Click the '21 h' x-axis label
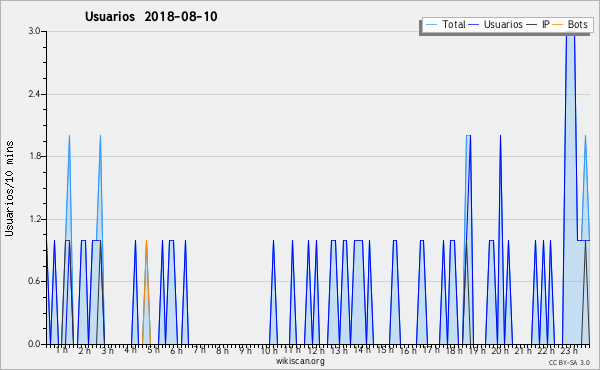600x370 pixels. [x=523, y=350]
